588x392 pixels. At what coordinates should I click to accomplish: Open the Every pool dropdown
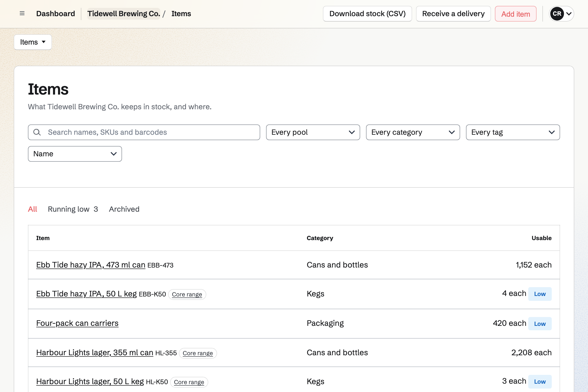313,132
